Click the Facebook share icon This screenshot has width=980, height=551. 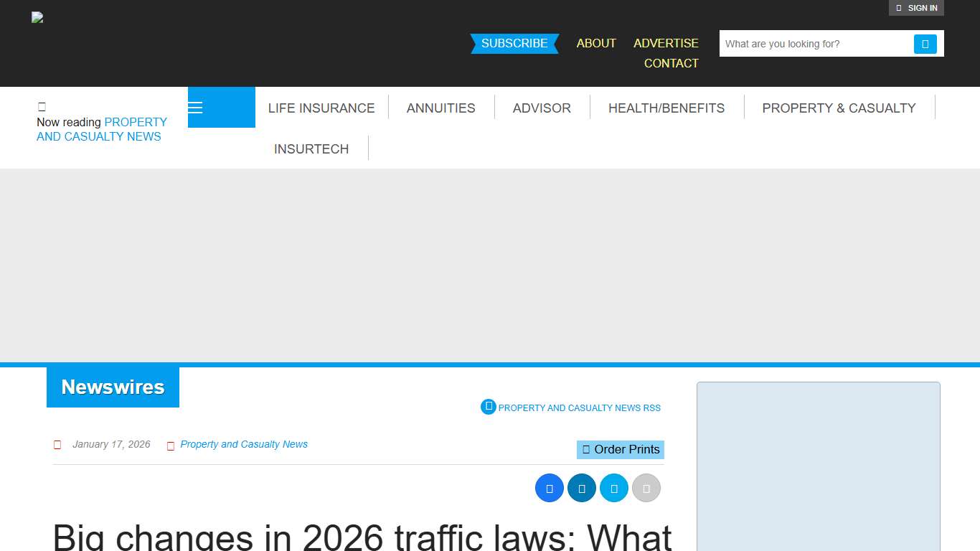(549, 487)
